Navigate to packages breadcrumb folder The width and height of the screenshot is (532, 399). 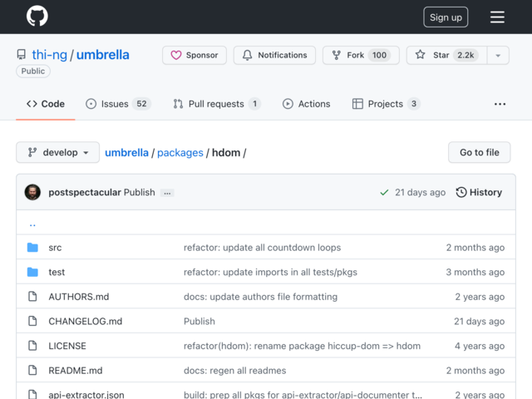(x=180, y=153)
